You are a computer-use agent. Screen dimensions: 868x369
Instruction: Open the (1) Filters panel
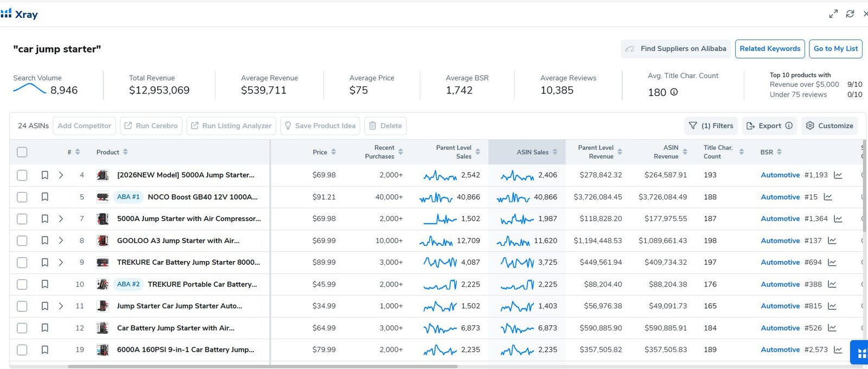(711, 126)
